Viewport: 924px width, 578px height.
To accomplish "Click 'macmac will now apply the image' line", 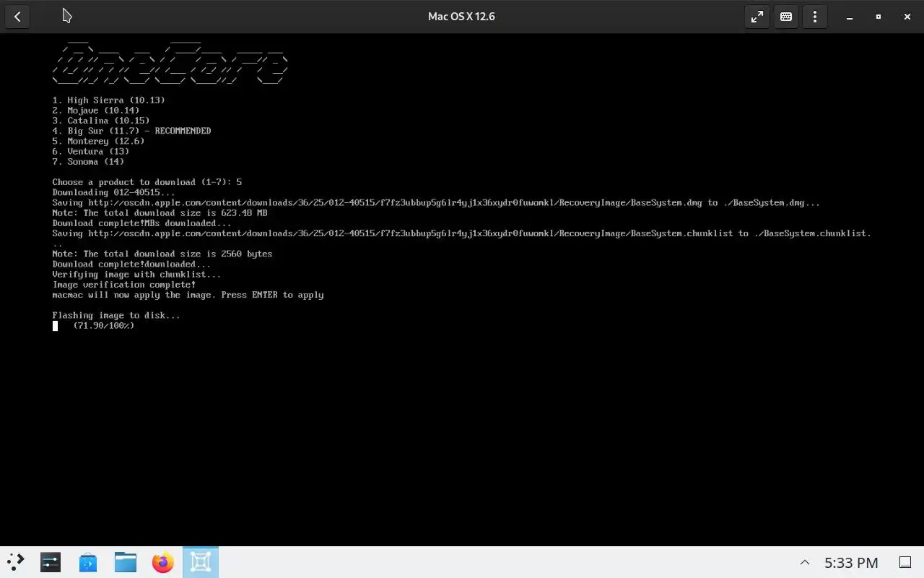I will pyautogui.click(x=188, y=295).
